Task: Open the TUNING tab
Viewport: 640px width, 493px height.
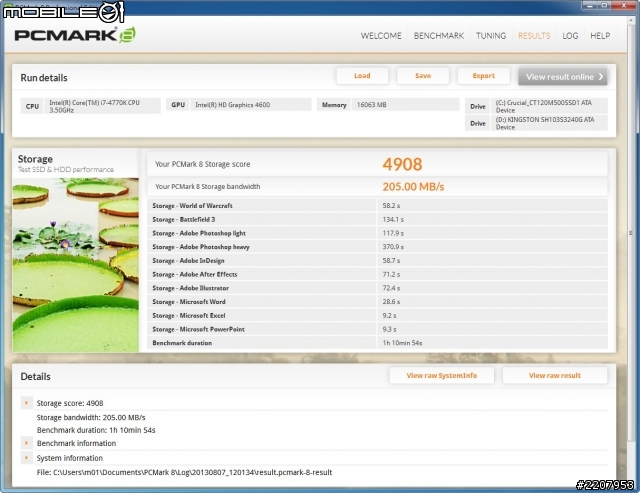Action: click(491, 36)
